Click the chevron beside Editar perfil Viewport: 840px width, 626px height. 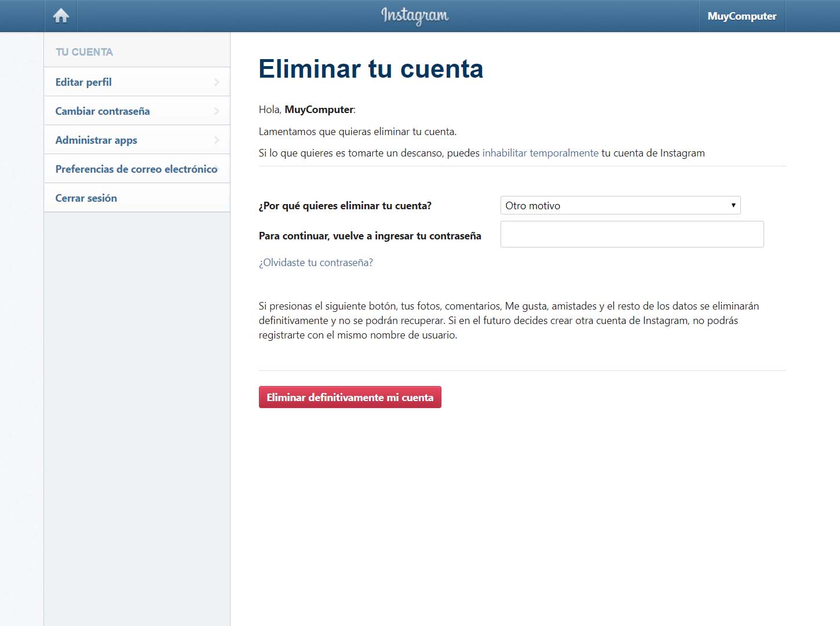click(x=217, y=82)
